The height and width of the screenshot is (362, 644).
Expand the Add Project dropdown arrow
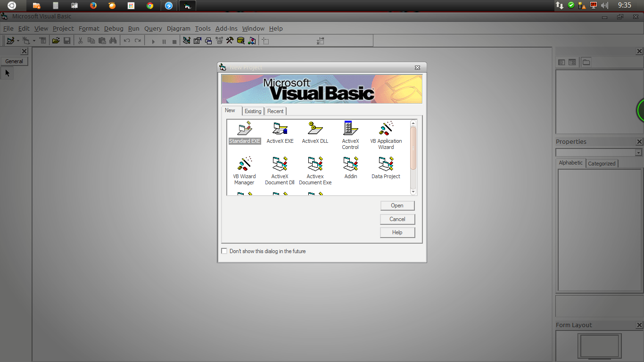point(18,41)
